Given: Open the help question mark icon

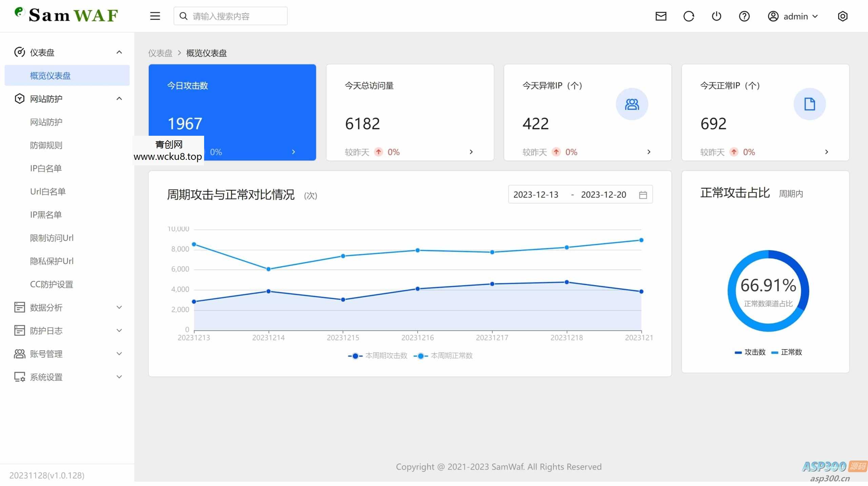Looking at the screenshot, I should (744, 16).
